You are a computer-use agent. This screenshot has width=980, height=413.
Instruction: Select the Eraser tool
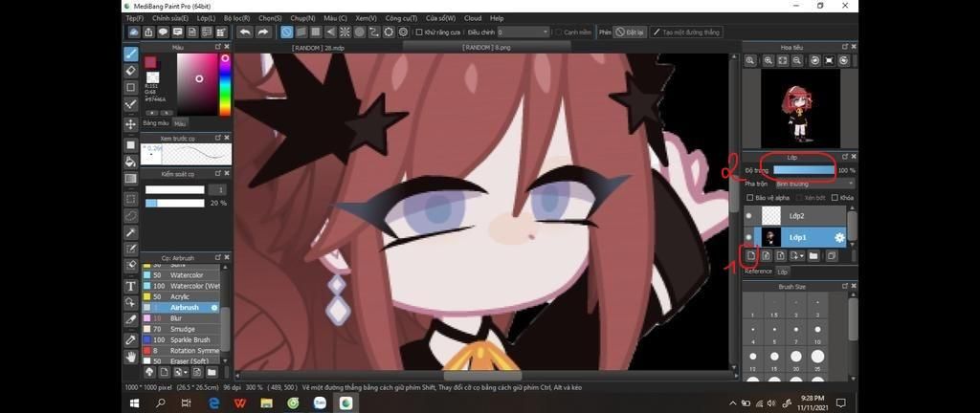(130, 71)
